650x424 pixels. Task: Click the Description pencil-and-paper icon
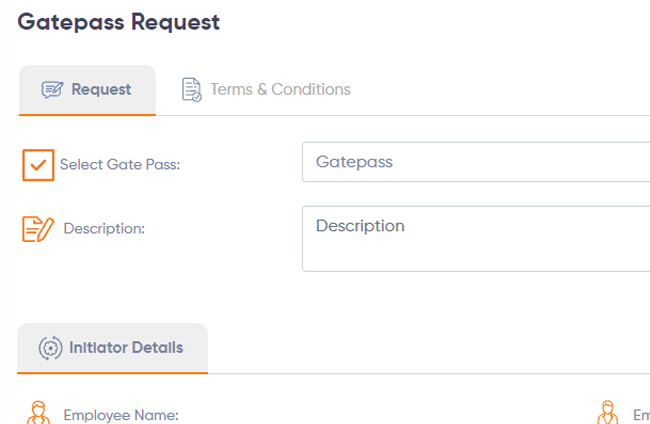38,229
